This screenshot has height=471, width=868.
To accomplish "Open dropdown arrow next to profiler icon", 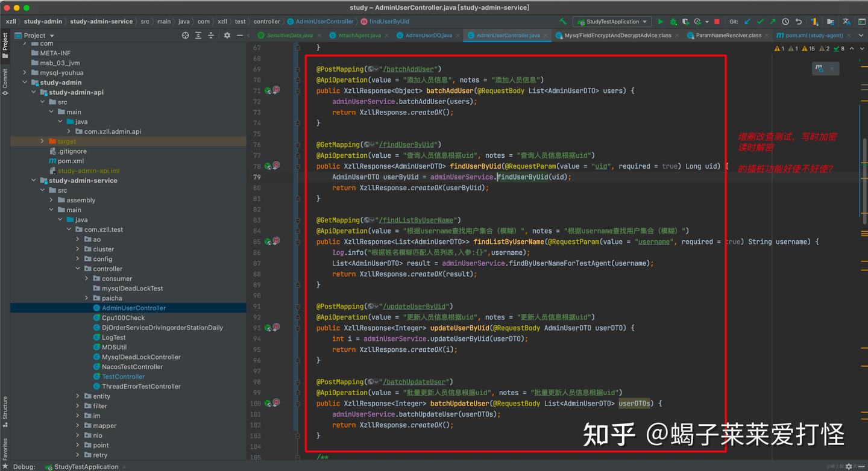I will click(706, 22).
